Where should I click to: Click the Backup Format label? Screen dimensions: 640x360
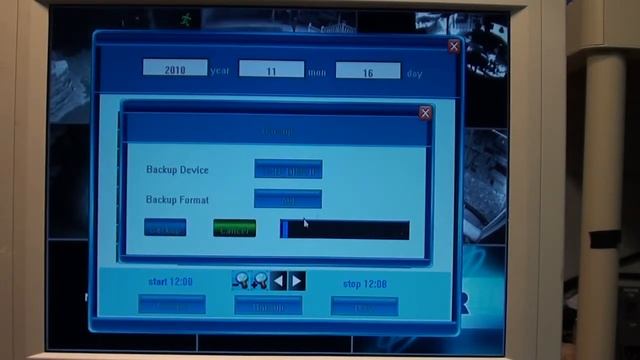point(177,200)
